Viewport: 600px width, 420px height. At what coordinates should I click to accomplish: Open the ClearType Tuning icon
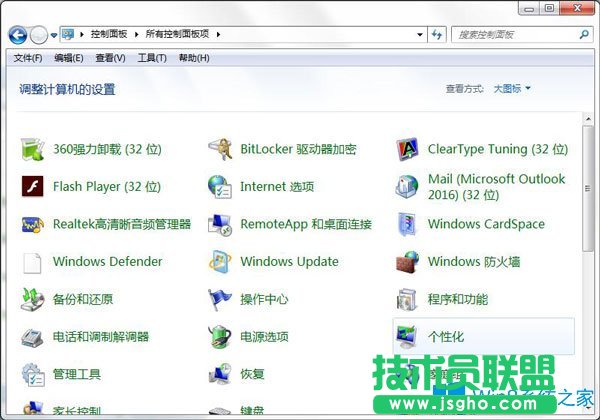click(x=407, y=149)
